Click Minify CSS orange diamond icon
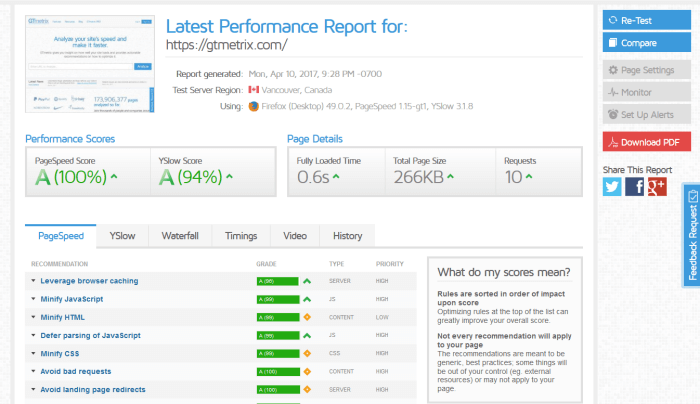The image size is (700, 404). coord(307,353)
